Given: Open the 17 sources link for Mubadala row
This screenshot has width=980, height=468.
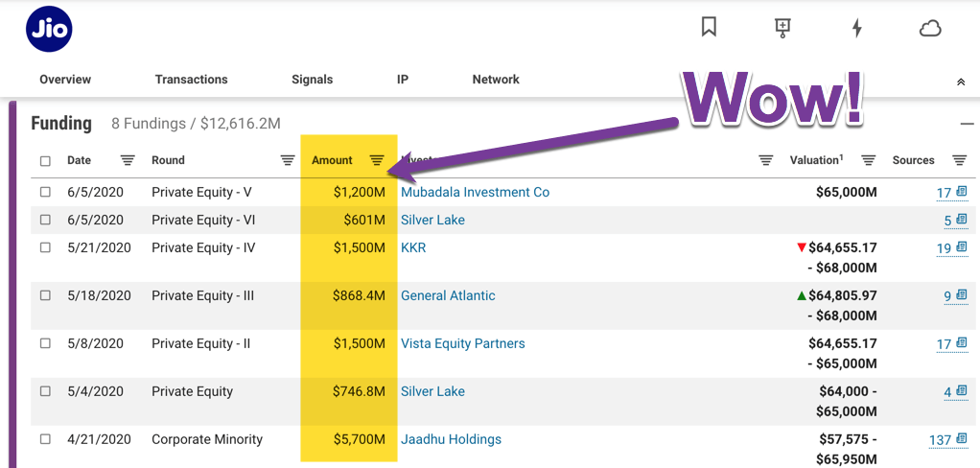Looking at the screenshot, I should (951, 193).
